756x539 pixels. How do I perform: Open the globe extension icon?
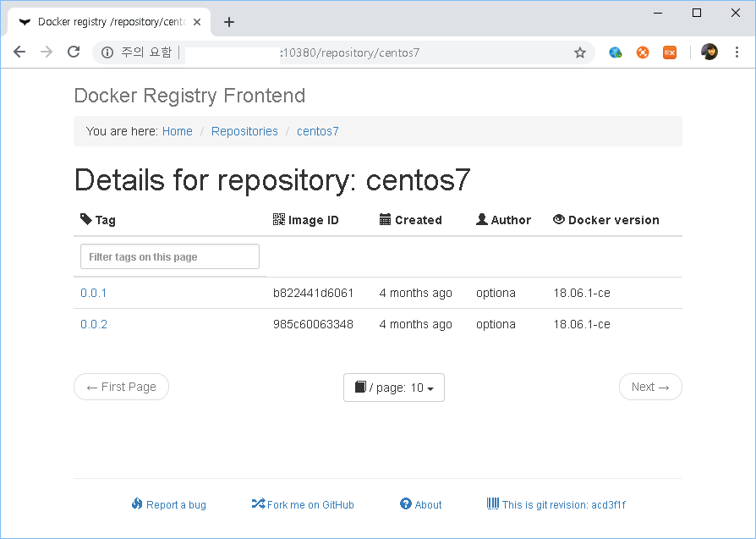(616, 52)
